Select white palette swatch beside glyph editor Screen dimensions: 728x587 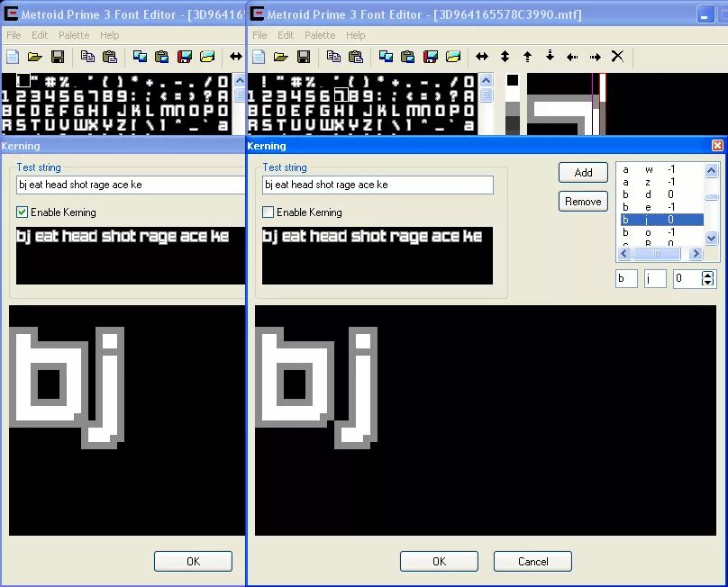click(513, 95)
